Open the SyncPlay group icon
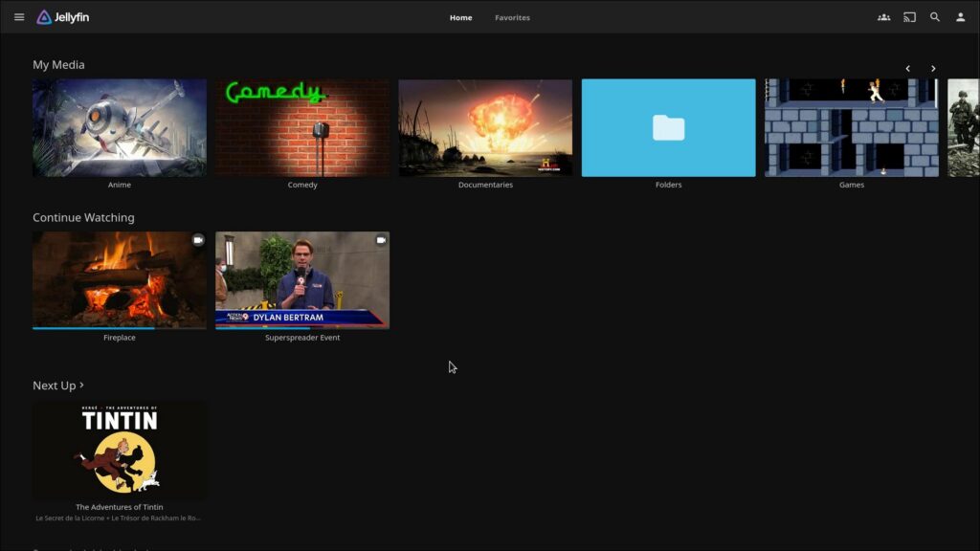Image resolution: width=980 pixels, height=551 pixels. 883,17
